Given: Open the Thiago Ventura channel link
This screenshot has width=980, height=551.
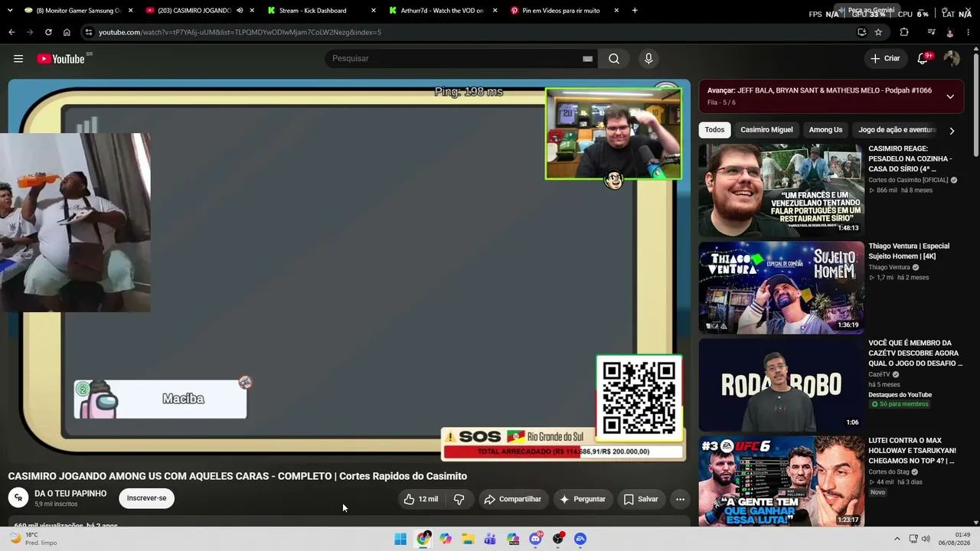Looking at the screenshot, I should [889, 267].
